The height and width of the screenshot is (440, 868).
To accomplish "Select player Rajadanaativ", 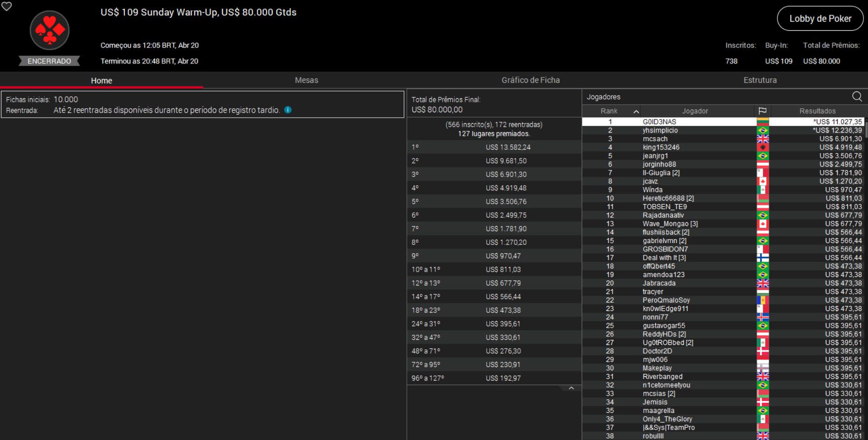I will coord(723,215).
